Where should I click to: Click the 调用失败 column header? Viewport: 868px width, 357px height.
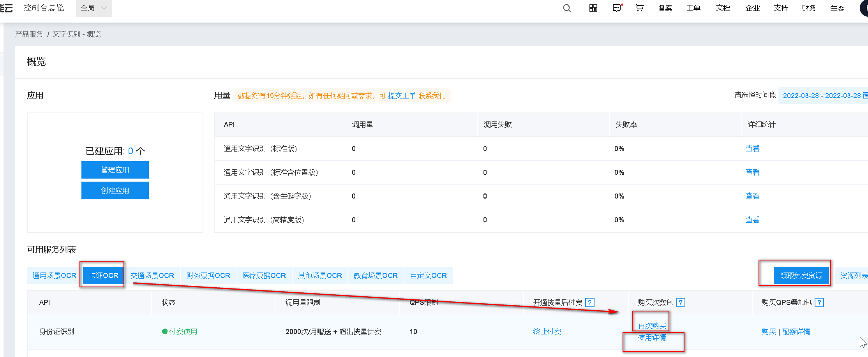498,125
